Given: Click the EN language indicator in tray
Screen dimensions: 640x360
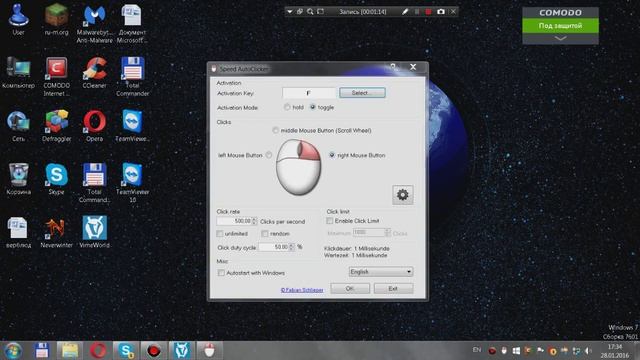Looking at the screenshot, I should click(476, 350).
